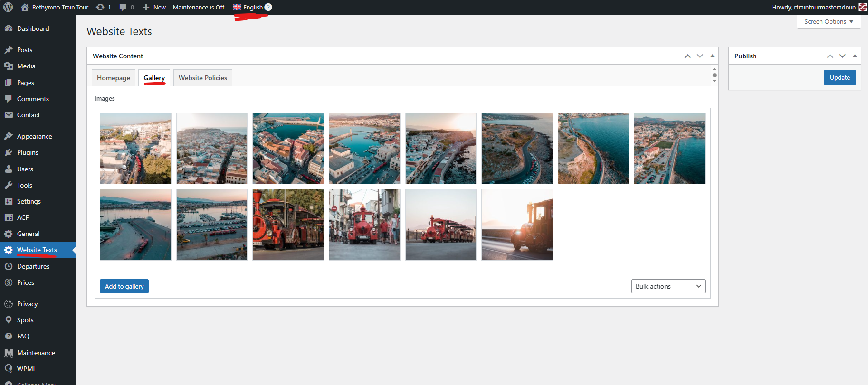Move Website Content box up
The width and height of the screenshot is (868, 385).
pos(687,56)
